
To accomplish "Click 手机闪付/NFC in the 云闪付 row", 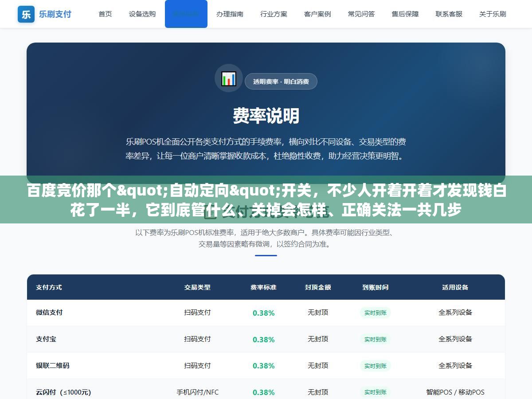I will pos(197,392).
